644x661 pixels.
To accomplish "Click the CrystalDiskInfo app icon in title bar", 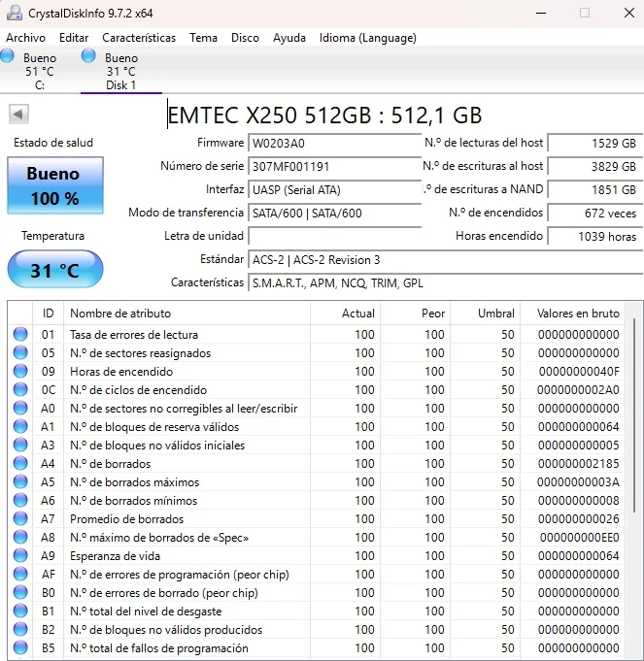I will [x=15, y=13].
